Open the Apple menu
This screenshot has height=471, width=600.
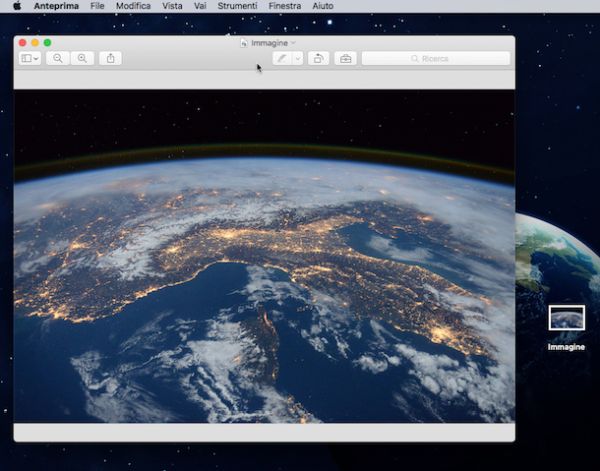point(17,6)
